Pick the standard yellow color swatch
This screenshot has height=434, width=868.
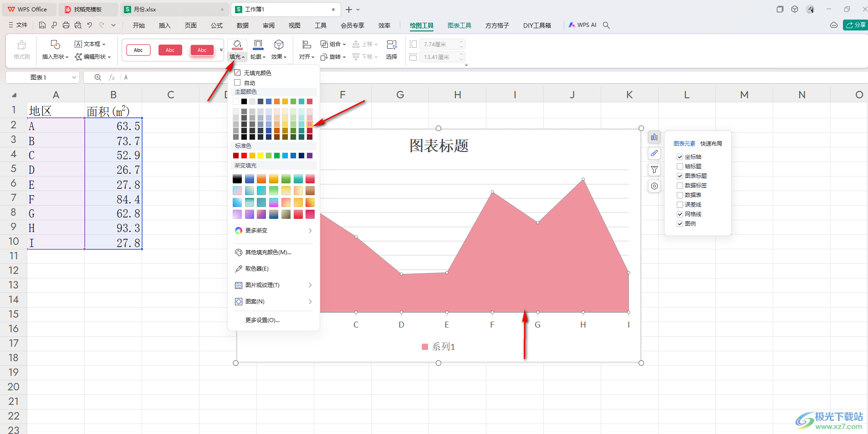(x=260, y=156)
